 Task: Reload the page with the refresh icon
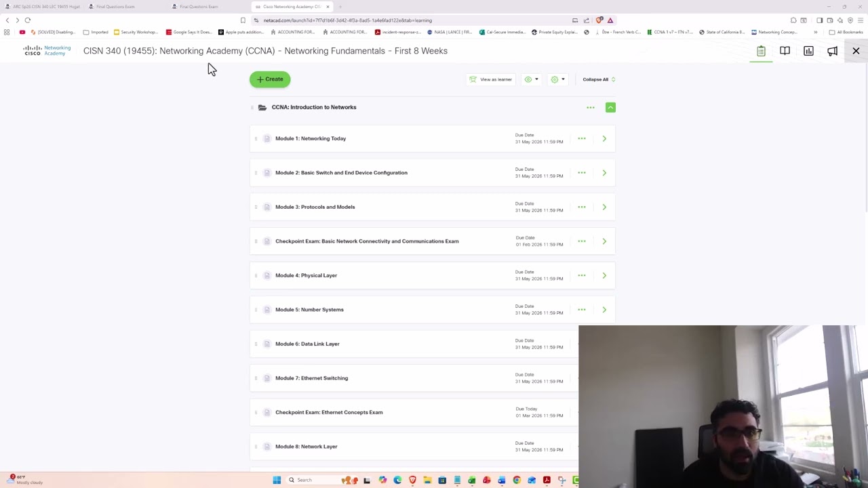pos(28,20)
